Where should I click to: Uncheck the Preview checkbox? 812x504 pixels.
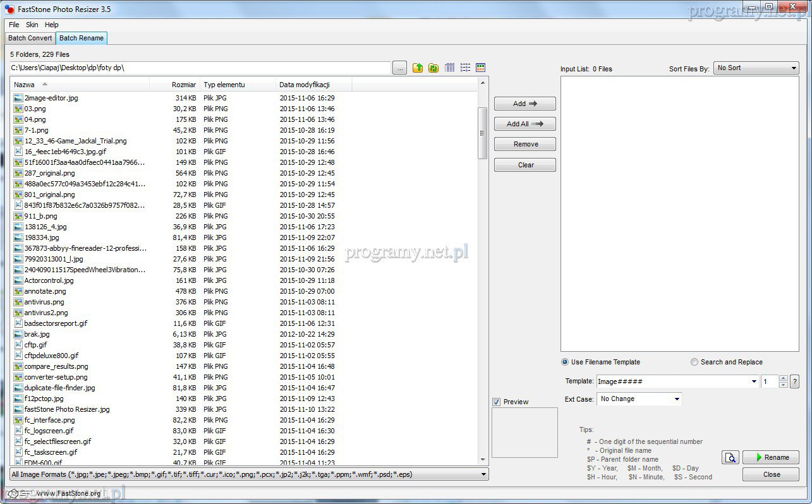pyautogui.click(x=497, y=402)
